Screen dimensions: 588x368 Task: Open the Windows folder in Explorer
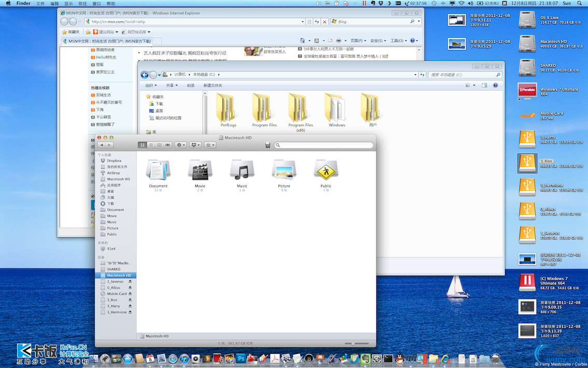tap(337, 110)
